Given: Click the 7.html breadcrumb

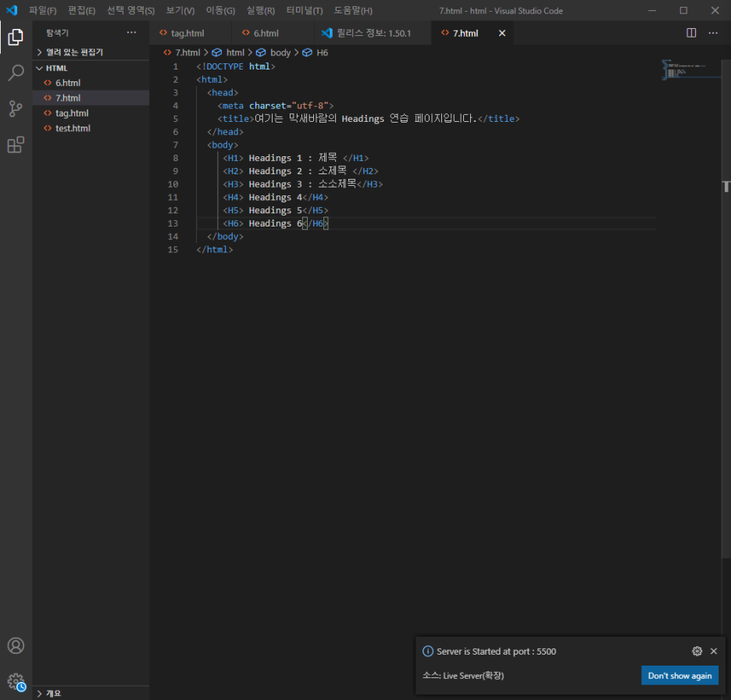Looking at the screenshot, I should [182, 52].
